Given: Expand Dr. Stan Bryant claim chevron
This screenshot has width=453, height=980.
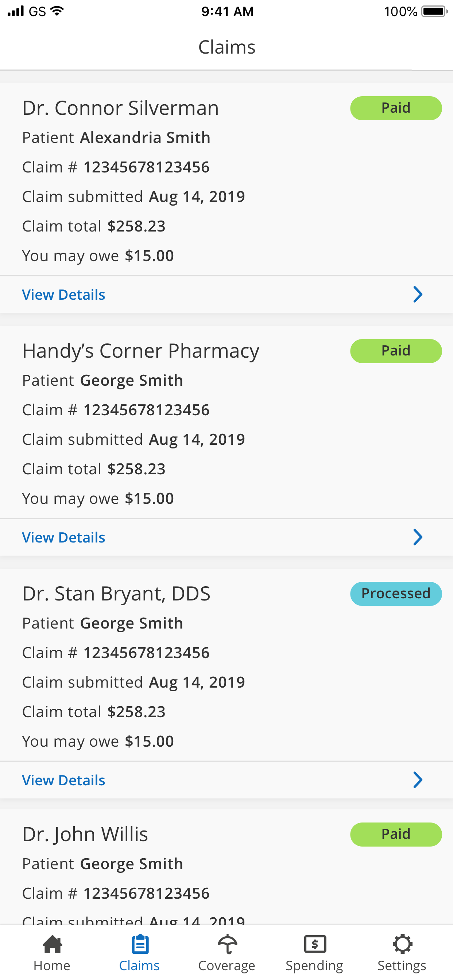Looking at the screenshot, I should 418,780.
